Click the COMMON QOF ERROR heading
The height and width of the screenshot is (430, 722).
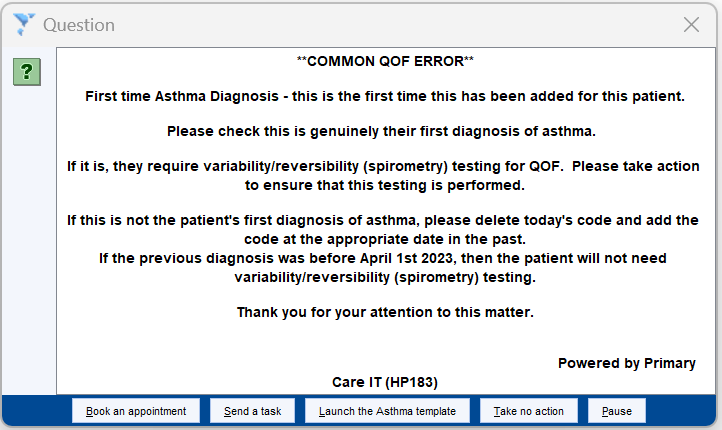coord(385,61)
